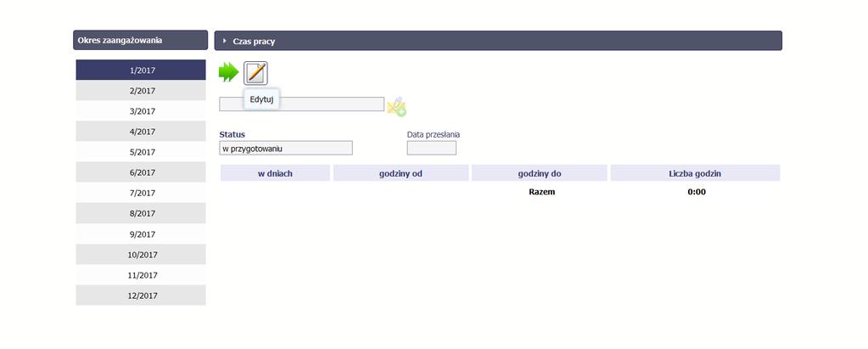The height and width of the screenshot is (349, 868).
Task: Click the 'godziny do' column header
Action: [540, 173]
